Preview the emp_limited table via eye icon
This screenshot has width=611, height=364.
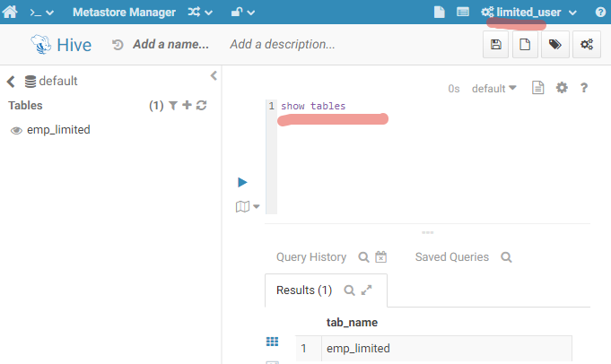coord(16,130)
